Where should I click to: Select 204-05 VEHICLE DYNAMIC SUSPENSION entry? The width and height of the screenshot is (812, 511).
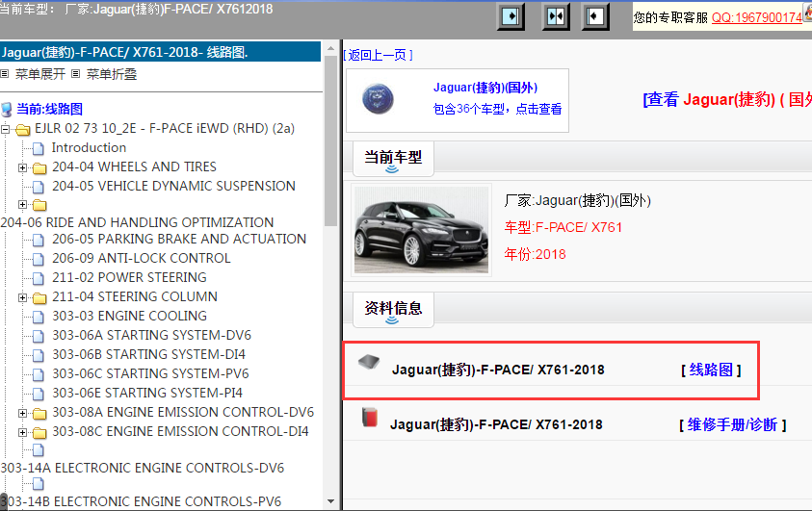tap(173, 186)
